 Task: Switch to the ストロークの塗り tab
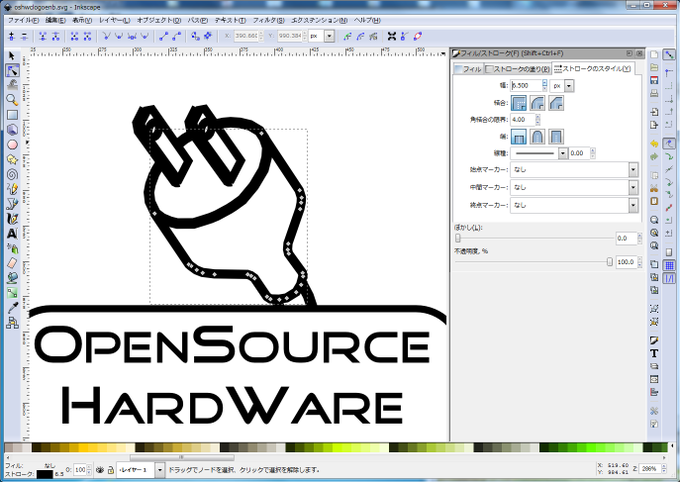pyautogui.click(x=517, y=69)
